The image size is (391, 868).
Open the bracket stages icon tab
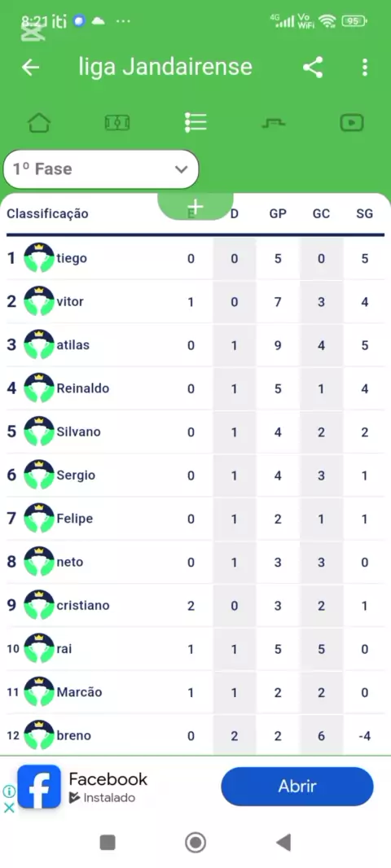[274, 123]
